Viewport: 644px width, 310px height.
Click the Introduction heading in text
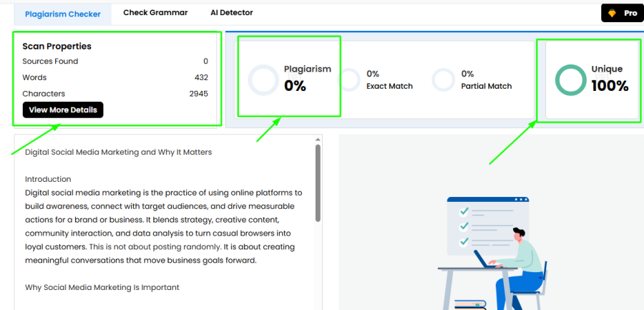pos(48,179)
